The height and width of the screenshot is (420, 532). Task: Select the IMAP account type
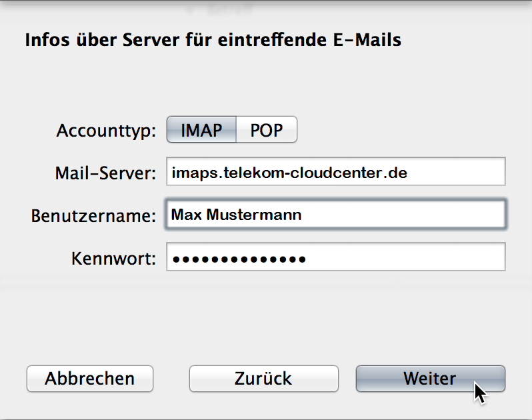[x=201, y=129]
